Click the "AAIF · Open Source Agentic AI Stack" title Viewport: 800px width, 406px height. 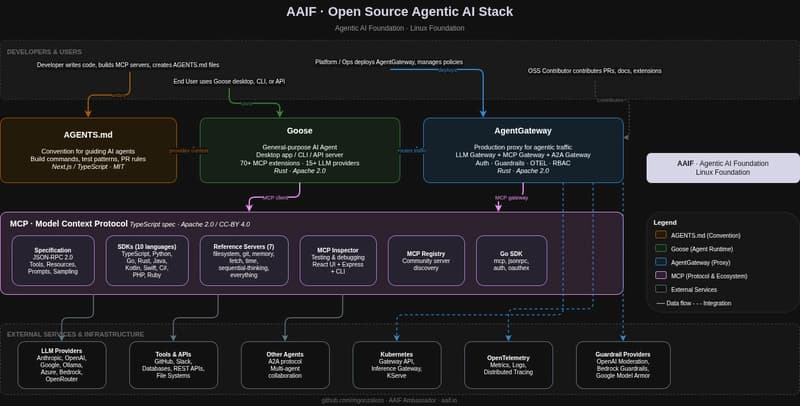pos(399,12)
